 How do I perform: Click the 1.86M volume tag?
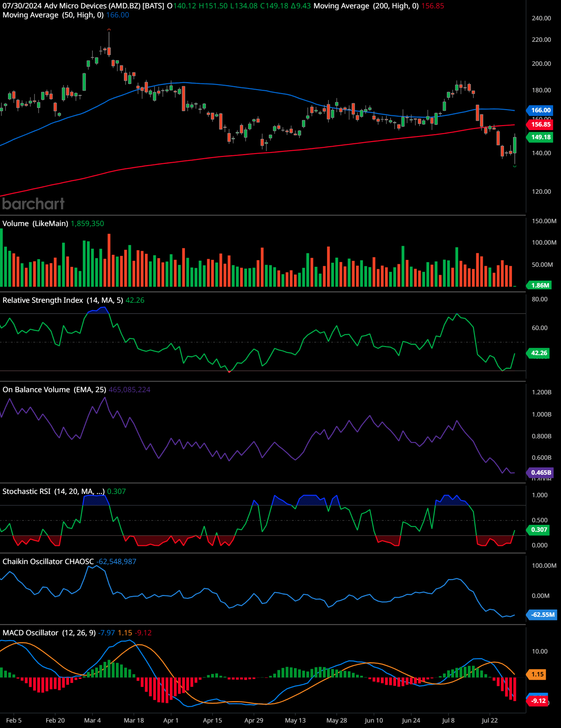[540, 285]
